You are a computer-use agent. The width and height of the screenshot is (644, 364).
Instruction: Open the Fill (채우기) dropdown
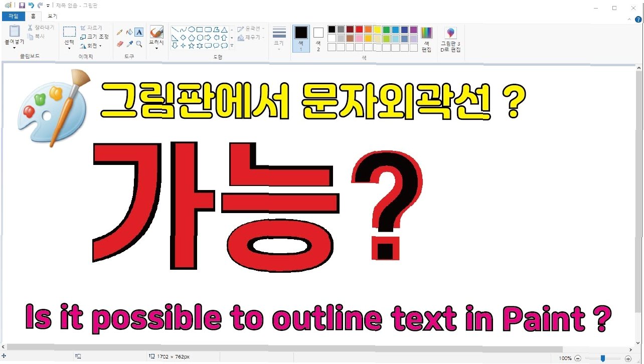(251, 38)
